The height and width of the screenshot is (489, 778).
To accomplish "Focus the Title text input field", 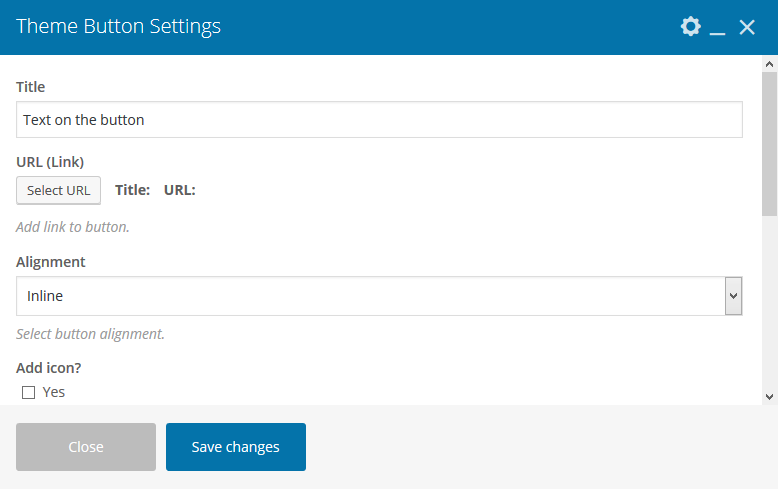I will click(379, 120).
